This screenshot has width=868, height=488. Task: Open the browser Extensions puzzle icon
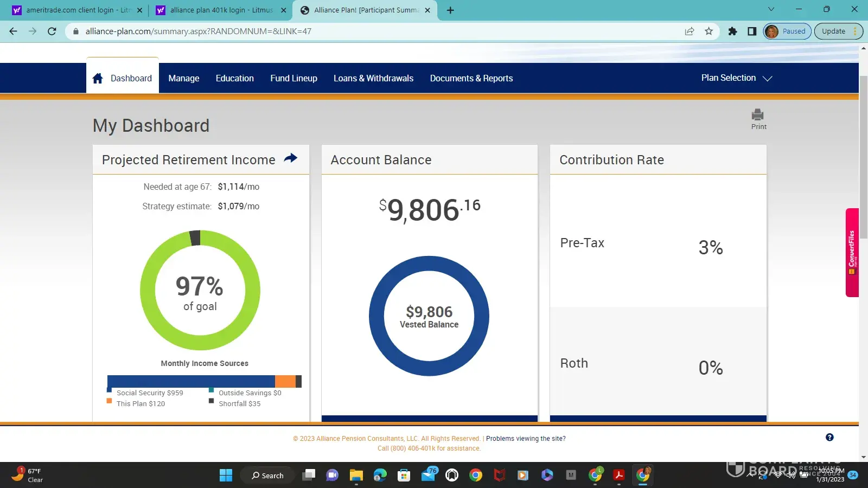[732, 31]
